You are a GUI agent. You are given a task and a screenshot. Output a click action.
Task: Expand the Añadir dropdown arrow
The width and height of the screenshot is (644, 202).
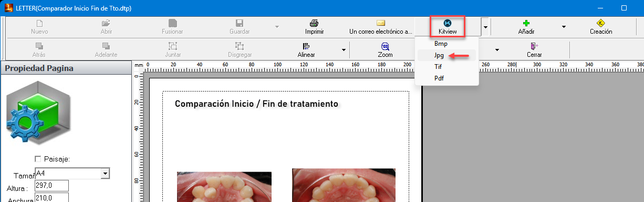click(564, 27)
